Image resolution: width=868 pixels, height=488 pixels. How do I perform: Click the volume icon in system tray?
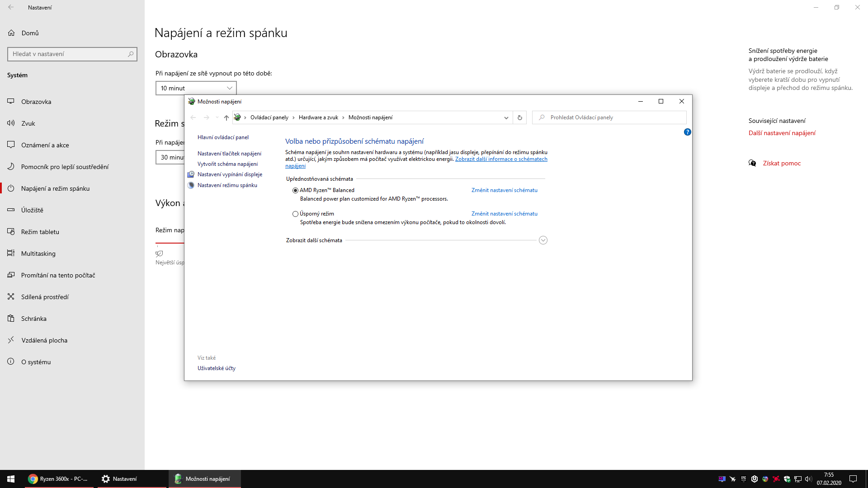tap(808, 479)
